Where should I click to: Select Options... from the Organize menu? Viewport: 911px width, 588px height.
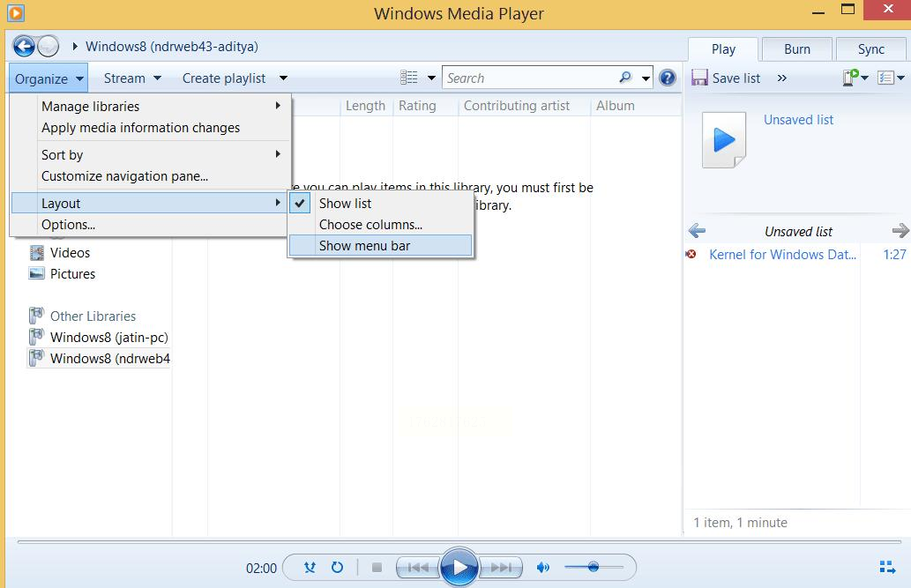pyautogui.click(x=68, y=225)
